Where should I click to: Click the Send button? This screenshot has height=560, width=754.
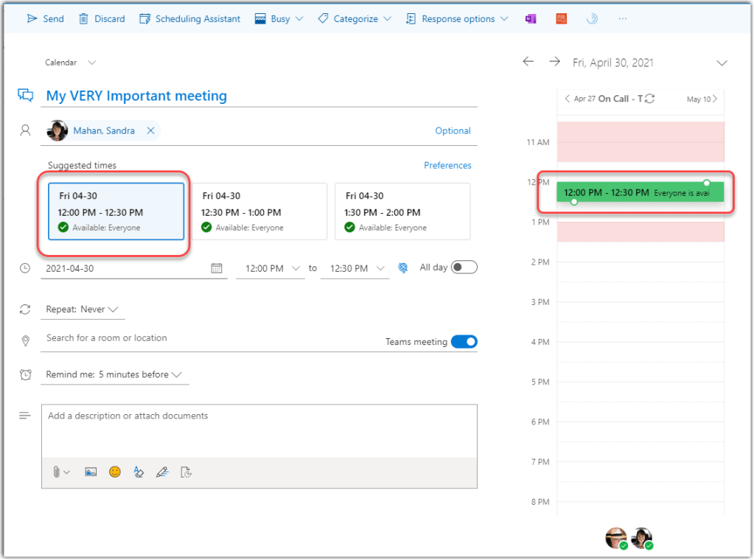coord(46,19)
